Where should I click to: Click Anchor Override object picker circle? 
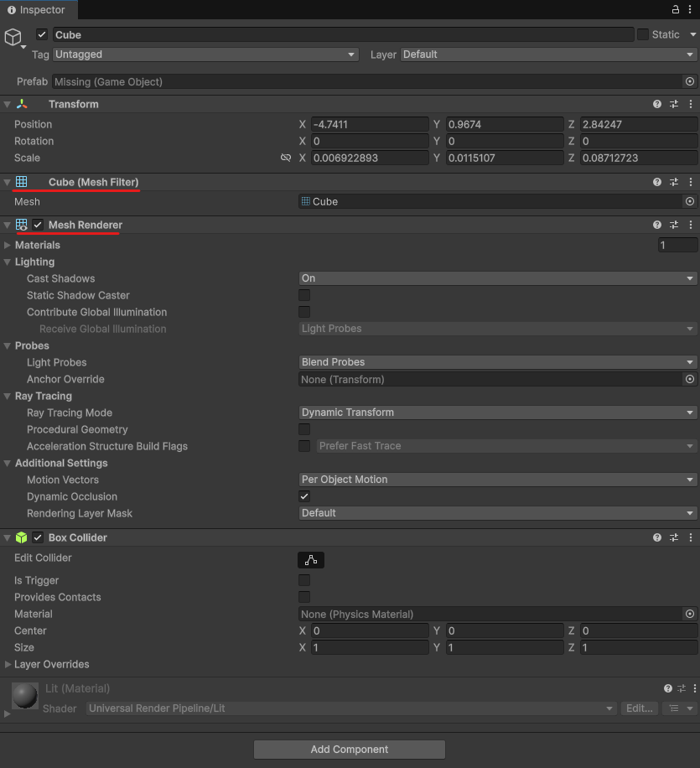tap(690, 379)
